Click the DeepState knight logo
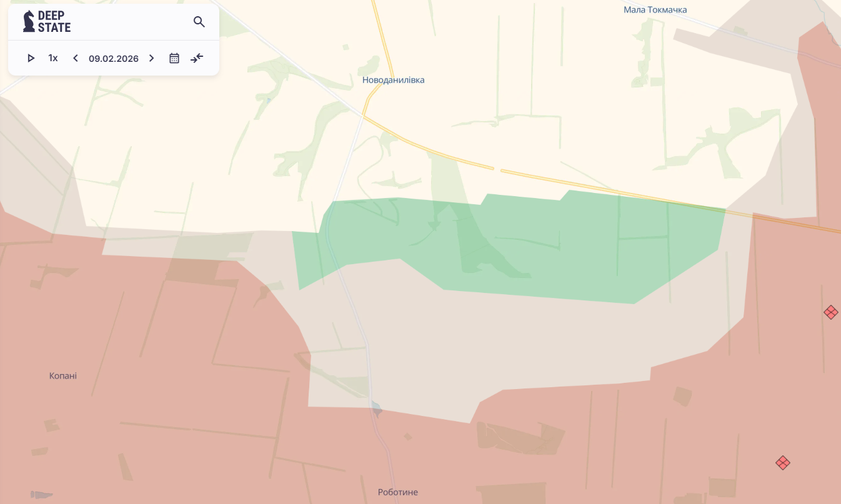The height and width of the screenshot is (504, 841). (x=29, y=22)
